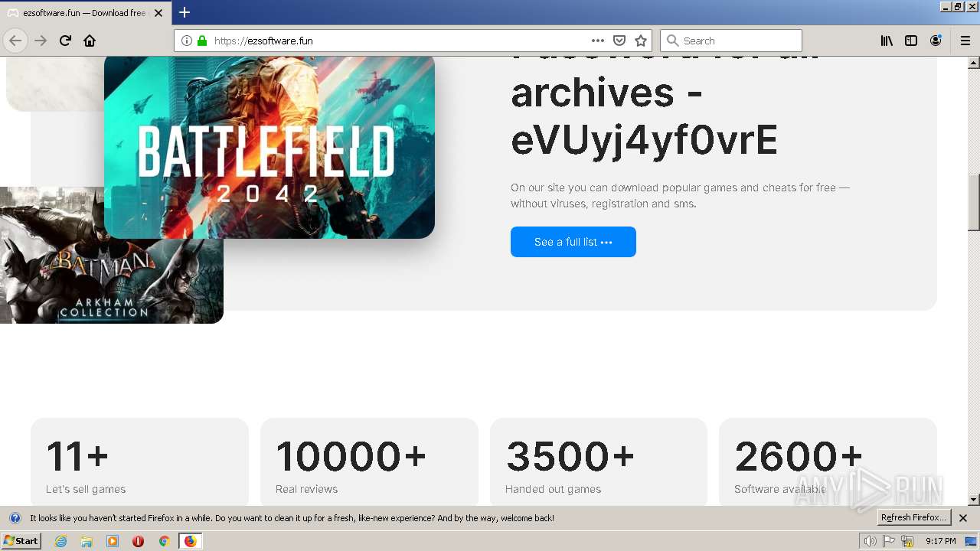The image size is (980, 551).
Task: Open the volume control in system tray
Action: tap(870, 541)
